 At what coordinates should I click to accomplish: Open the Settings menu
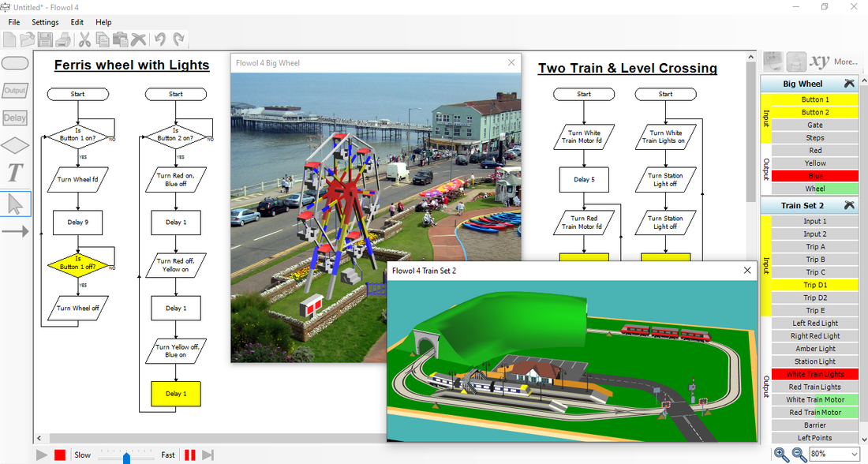(x=45, y=22)
